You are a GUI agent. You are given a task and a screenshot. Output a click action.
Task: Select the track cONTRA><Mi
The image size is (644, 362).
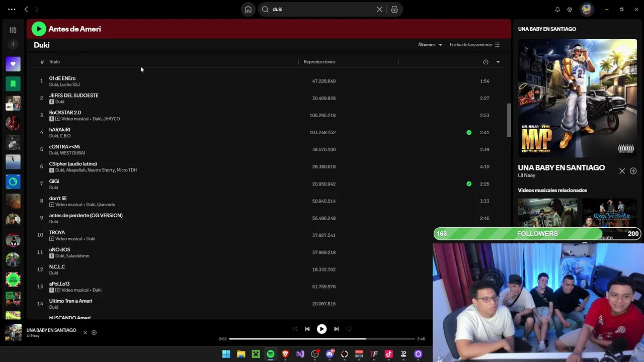pyautogui.click(x=64, y=147)
